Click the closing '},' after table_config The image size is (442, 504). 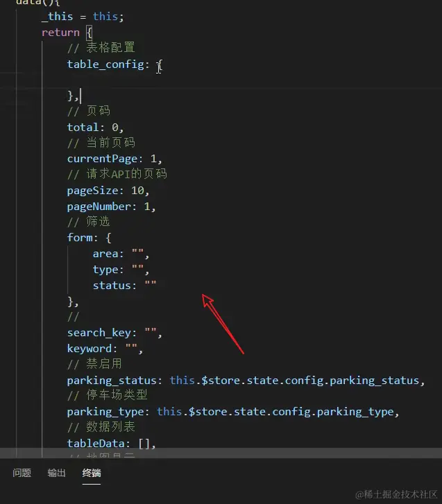pos(73,96)
